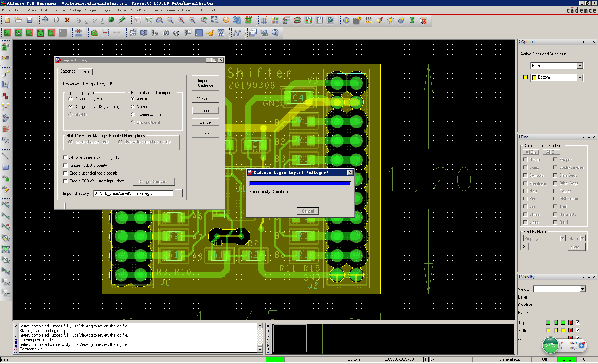Click the blue Show Element info icon
The height and width of the screenshot is (364, 598).
[346, 20]
